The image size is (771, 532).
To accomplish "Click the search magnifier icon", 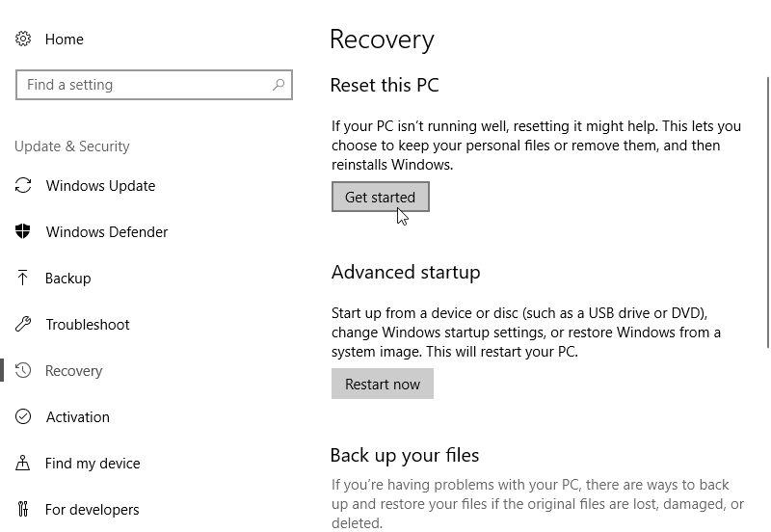I will 279,85.
